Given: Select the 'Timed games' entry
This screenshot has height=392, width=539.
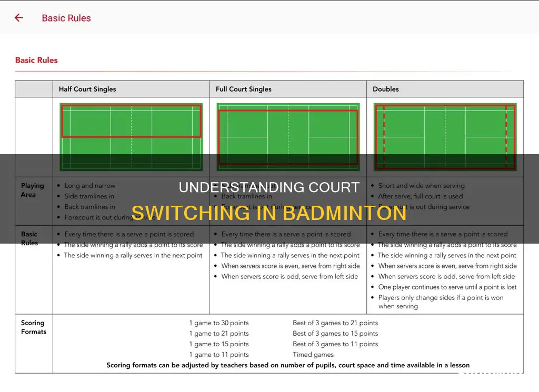Looking at the screenshot, I should click(x=313, y=355).
